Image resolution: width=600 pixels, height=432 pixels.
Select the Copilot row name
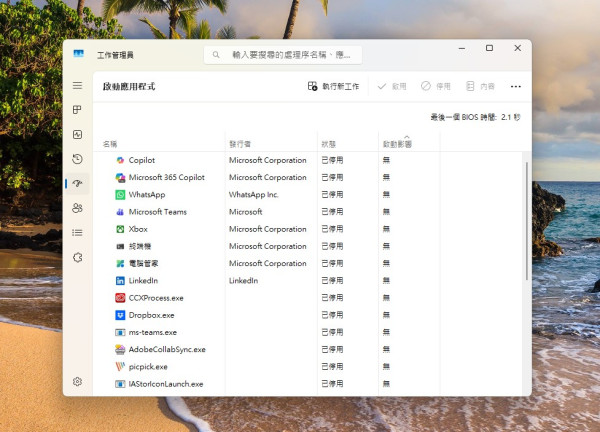(x=142, y=160)
